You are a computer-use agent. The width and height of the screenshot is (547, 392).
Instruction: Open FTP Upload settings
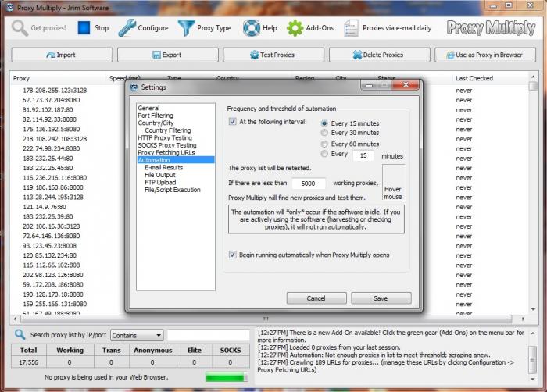click(160, 182)
